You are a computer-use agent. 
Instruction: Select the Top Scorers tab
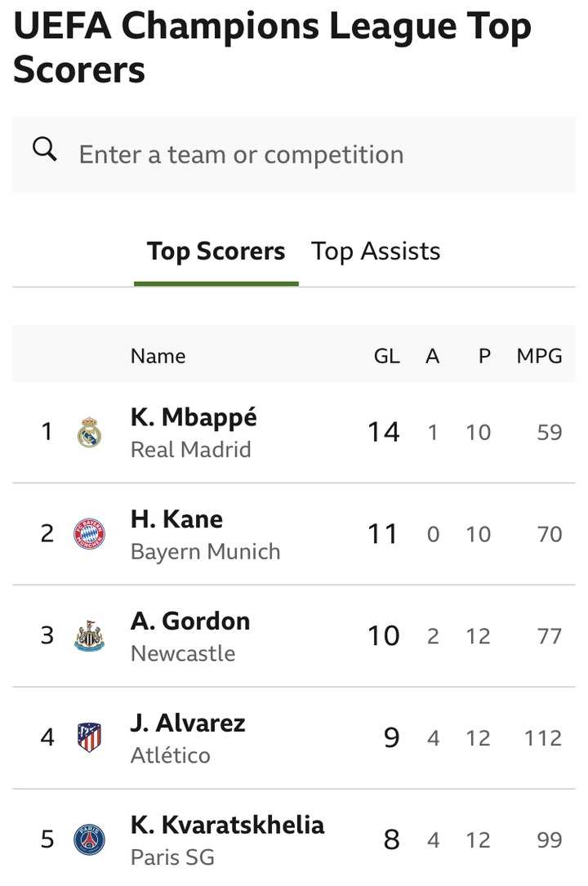pos(216,252)
